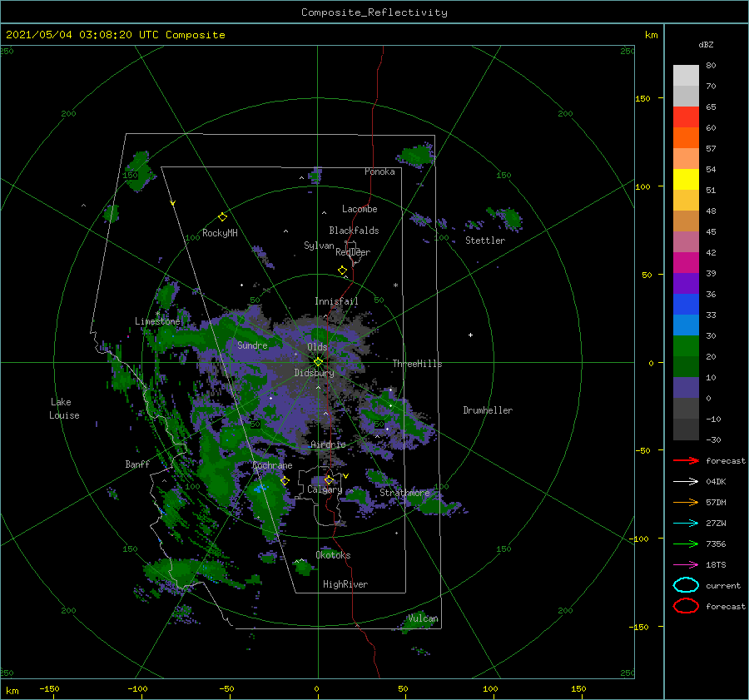The width and height of the screenshot is (749, 700).
Task: Click the Vulcan label
Action: tap(423, 618)
